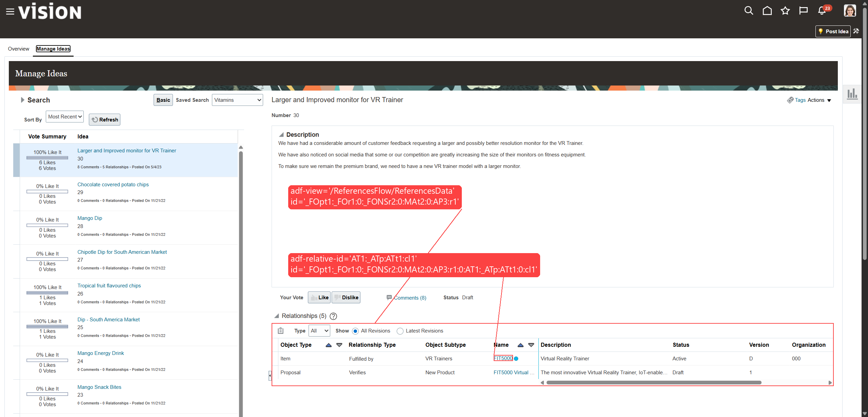
Task: Switch to the Manage Ideas tab
Action: click(53, 49)
